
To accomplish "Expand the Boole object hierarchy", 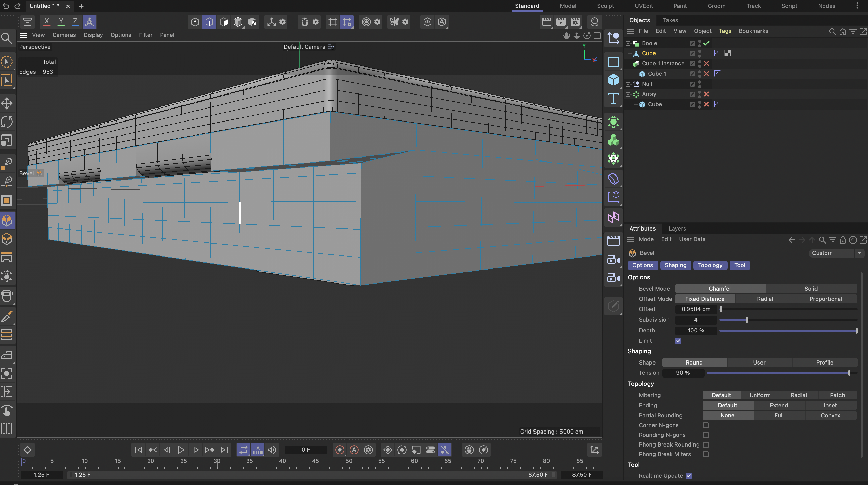I will tap(628, 43).
